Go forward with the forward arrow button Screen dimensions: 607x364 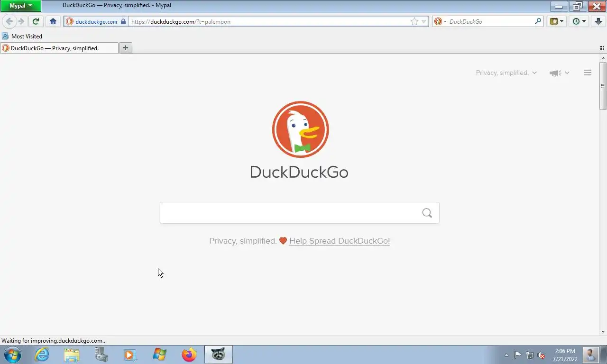coord(21,21)
